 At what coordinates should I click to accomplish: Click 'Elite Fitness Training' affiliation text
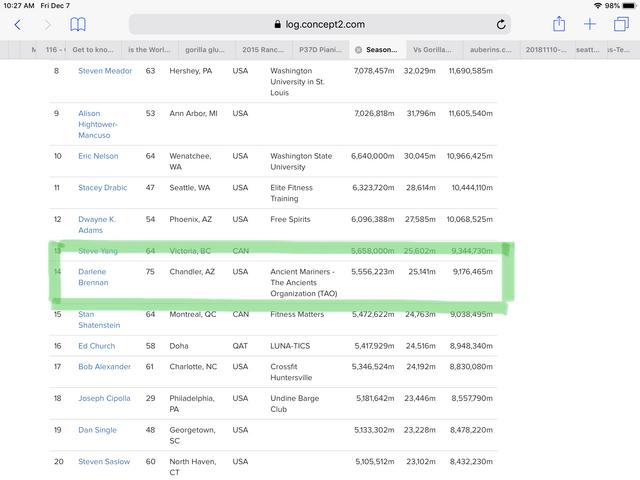[291, 193]
